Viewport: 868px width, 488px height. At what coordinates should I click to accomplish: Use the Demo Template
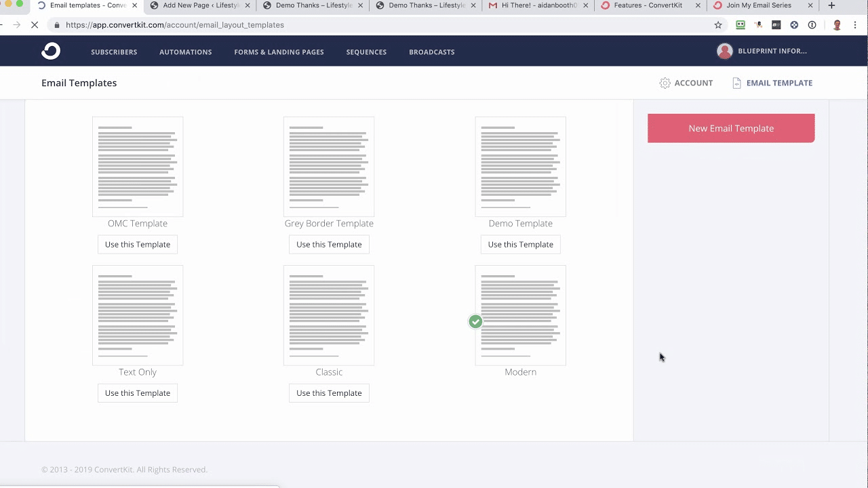point(521,245)
